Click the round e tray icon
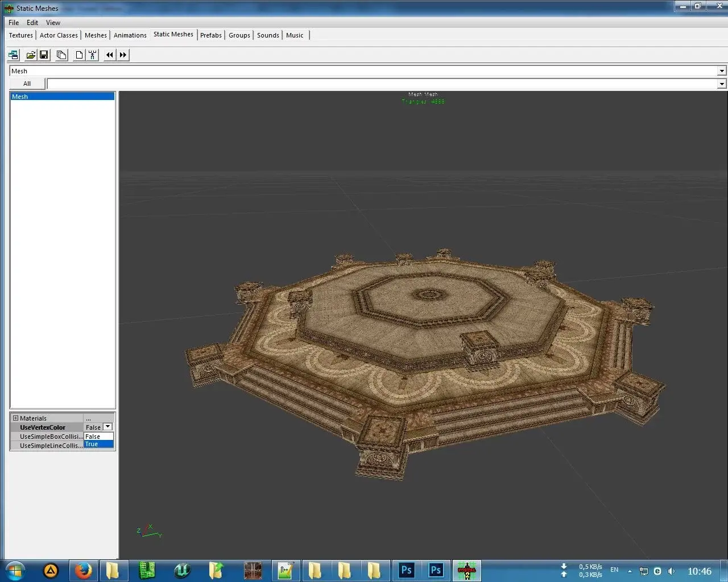This screenshot has width=728, height=582. (657, 571)
